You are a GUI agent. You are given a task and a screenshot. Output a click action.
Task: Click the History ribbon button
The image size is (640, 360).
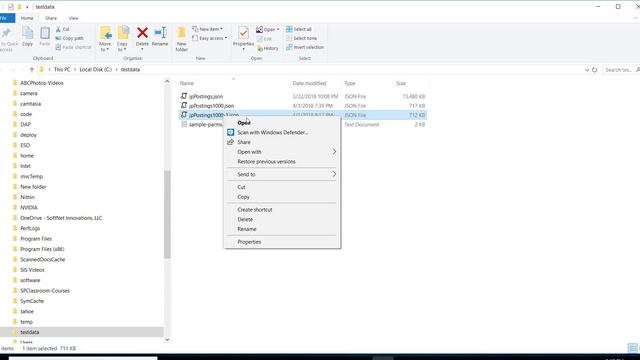coord(268,48)
